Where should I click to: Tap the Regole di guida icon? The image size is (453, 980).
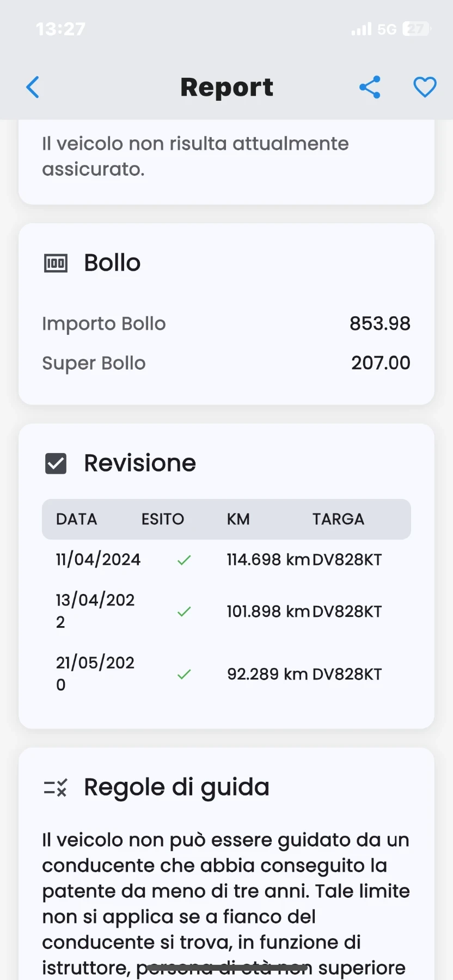tap(56, 788)
